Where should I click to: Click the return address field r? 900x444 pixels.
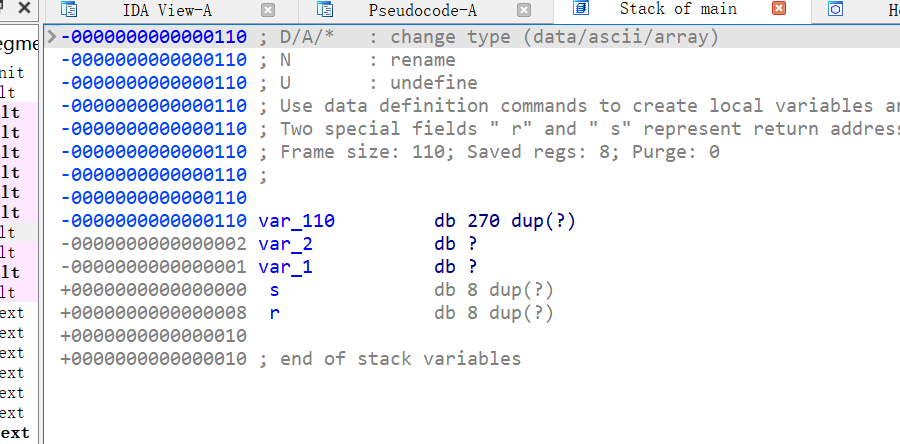274,313
